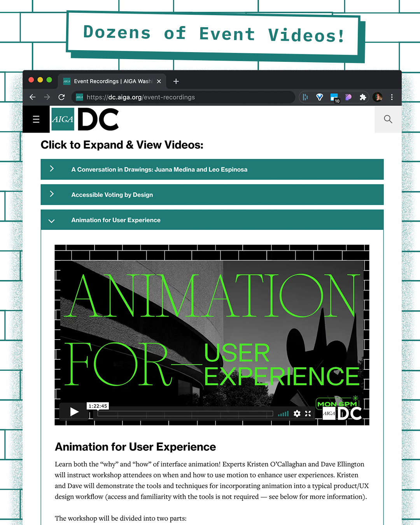Select the AIGA DC logo in the header
The image size is (420, 525).
pyautogui.click(x=85, y=119)
